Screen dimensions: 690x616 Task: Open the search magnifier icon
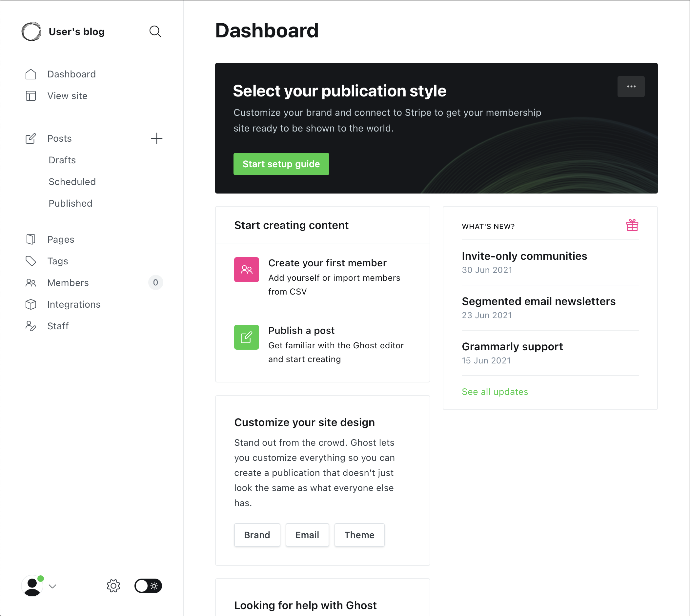155,31
